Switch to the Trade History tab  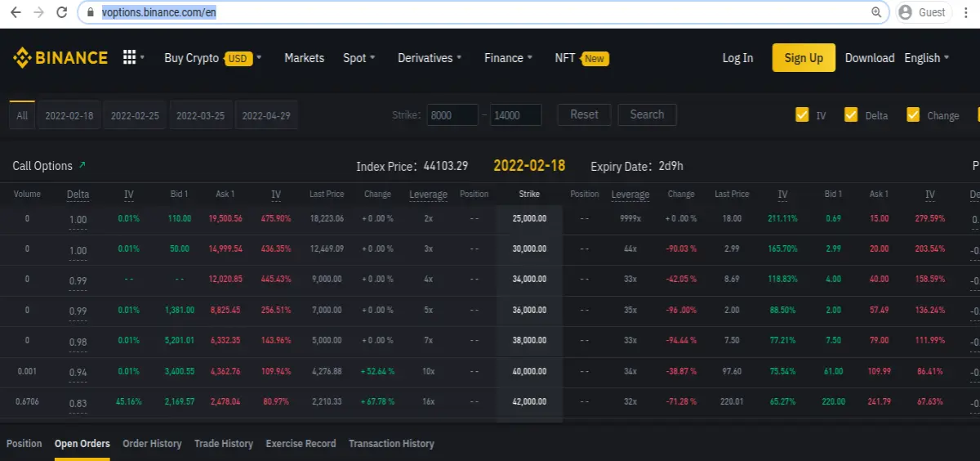(x=224, y=443)
